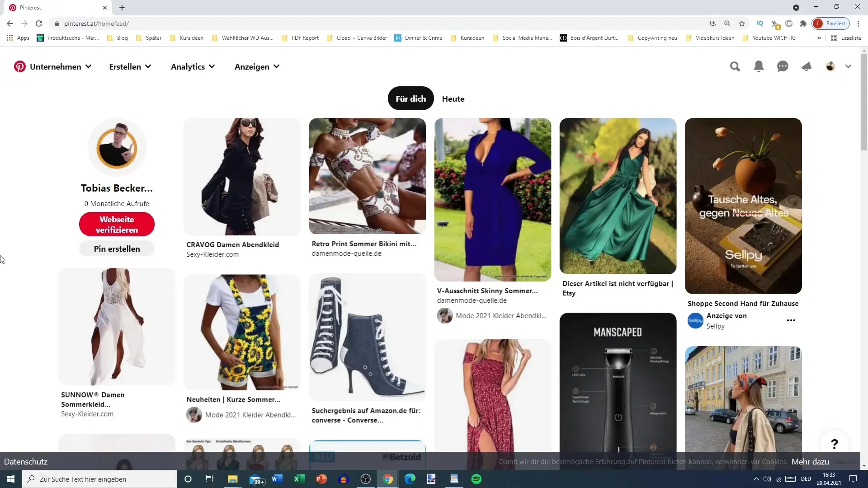
Task: Click Mehr dazu cookie link
Action: coord(810,461)
